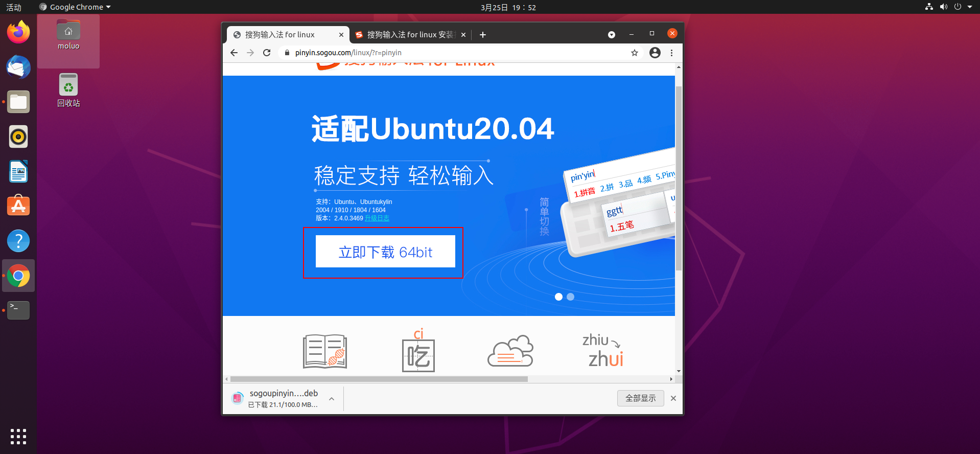
Task: Open the clock and calendar 3月25日
Action: pyautogui.click(x=508, y=7)
